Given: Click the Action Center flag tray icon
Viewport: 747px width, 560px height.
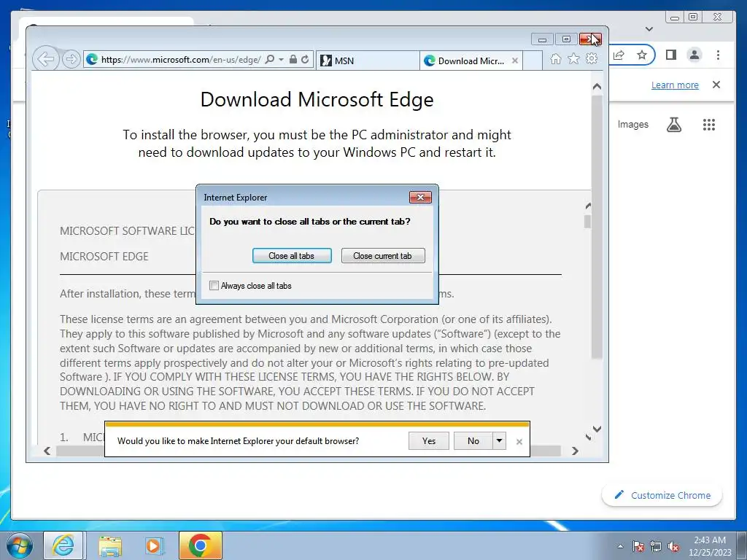Looking at the screenshot, I should pyautogui.click(x=638, y=546).
